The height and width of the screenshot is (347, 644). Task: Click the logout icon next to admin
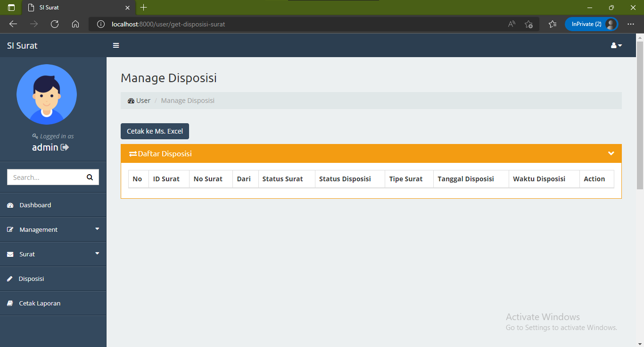(65, 147)
